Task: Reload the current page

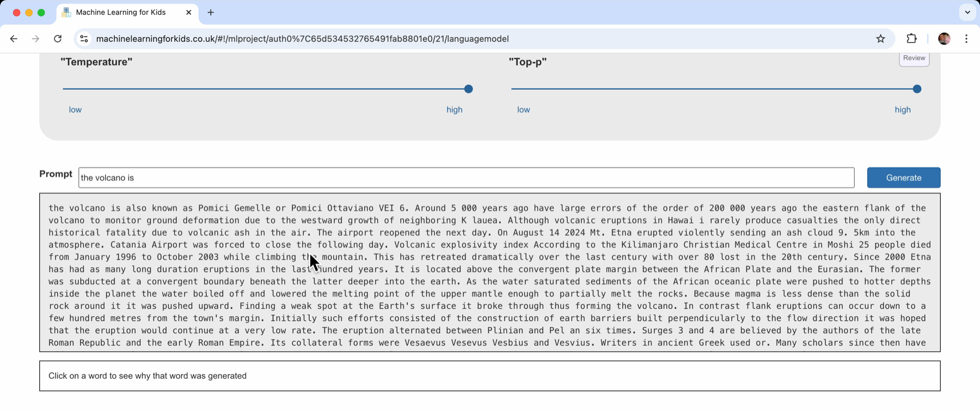Action: (x=58, y=39)
